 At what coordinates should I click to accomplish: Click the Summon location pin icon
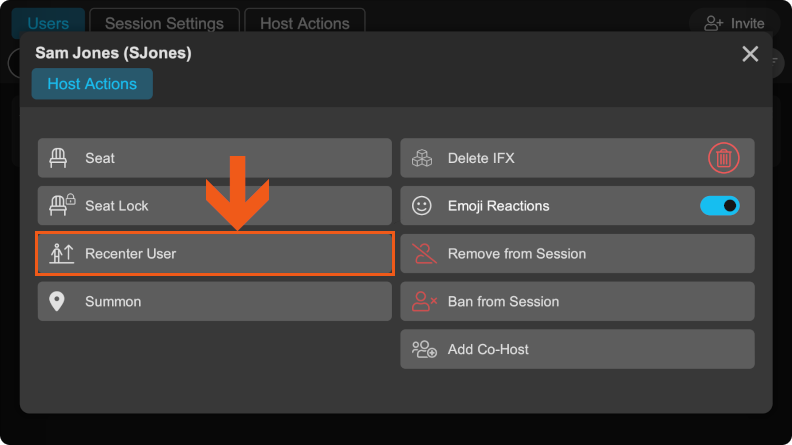pyautogui.click(x=58, y=302)
